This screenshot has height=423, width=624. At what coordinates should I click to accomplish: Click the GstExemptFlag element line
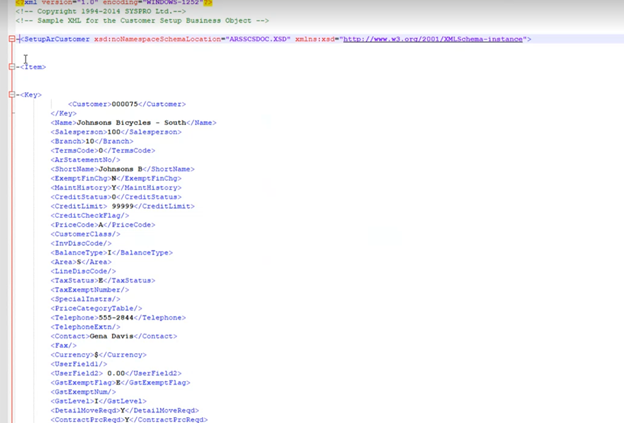tap(120, 383)
